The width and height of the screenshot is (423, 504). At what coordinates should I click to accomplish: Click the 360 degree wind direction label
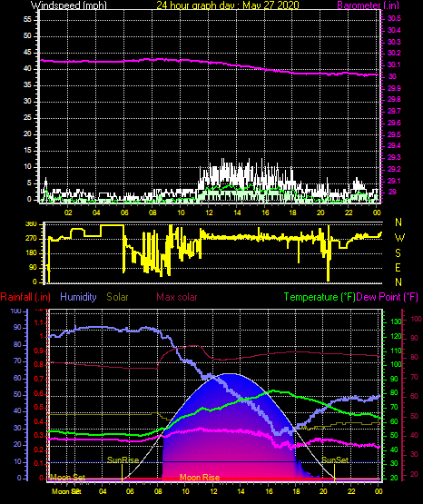click(31, 224)
